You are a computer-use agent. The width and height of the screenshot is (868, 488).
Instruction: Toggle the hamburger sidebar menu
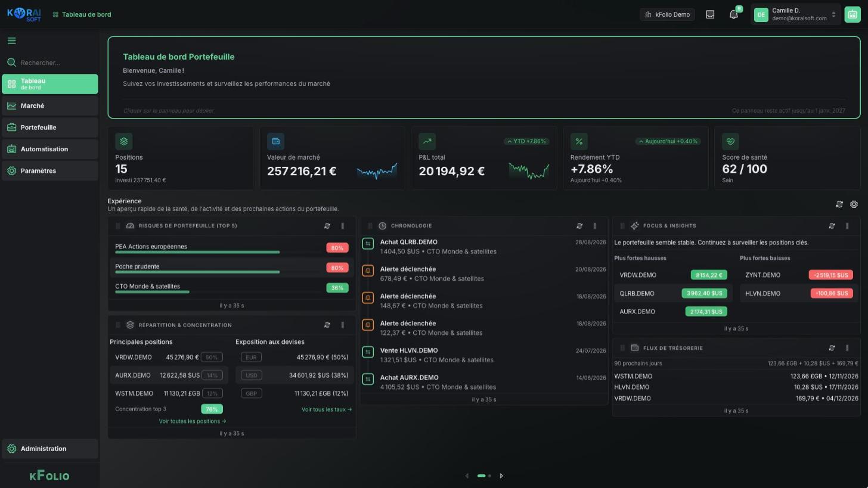[x=12, y=41]
